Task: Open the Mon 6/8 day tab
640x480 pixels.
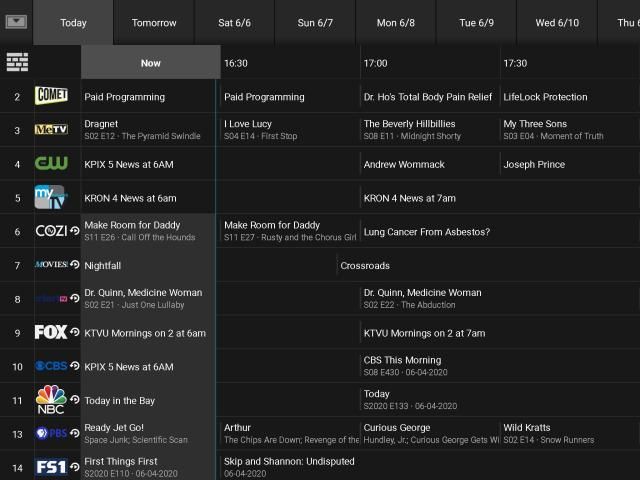Action: pyautogui.click(x=396, y=23)
